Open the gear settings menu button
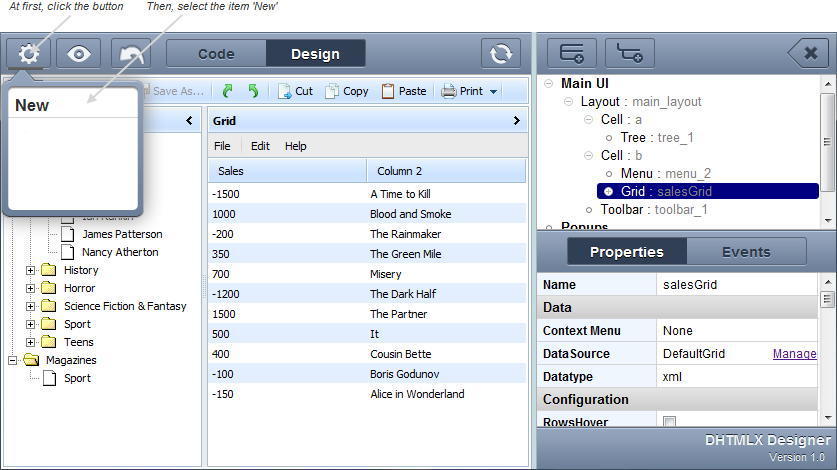Image resolution: width=837 pixels, height=470 pixels. [29, 53]
